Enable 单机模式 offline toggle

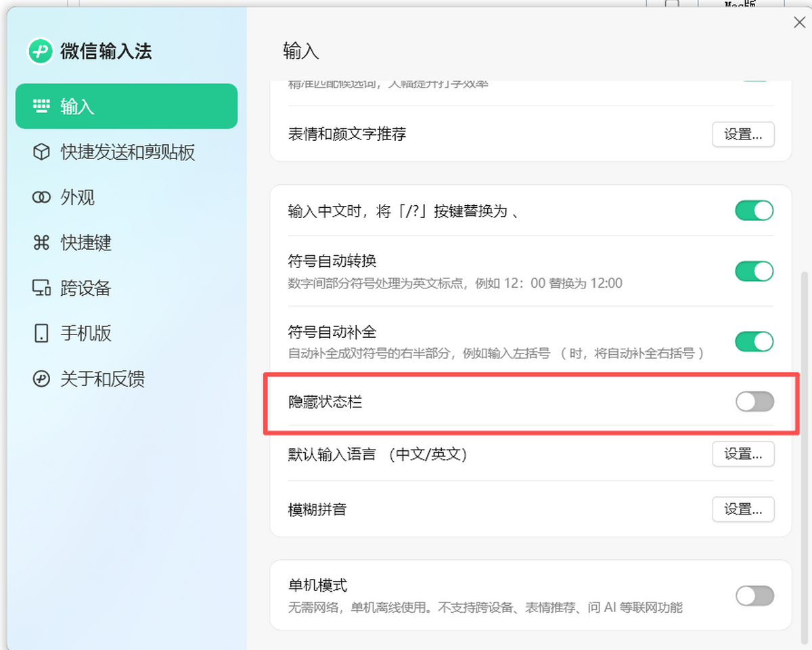click(x=754, y=596)
